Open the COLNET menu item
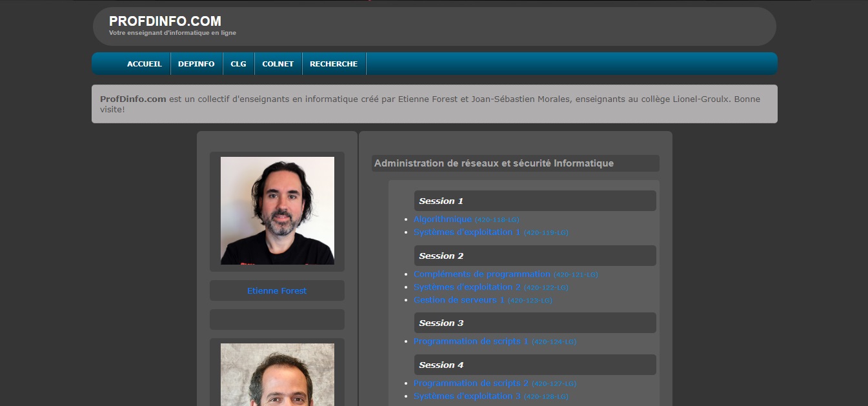 278,64
